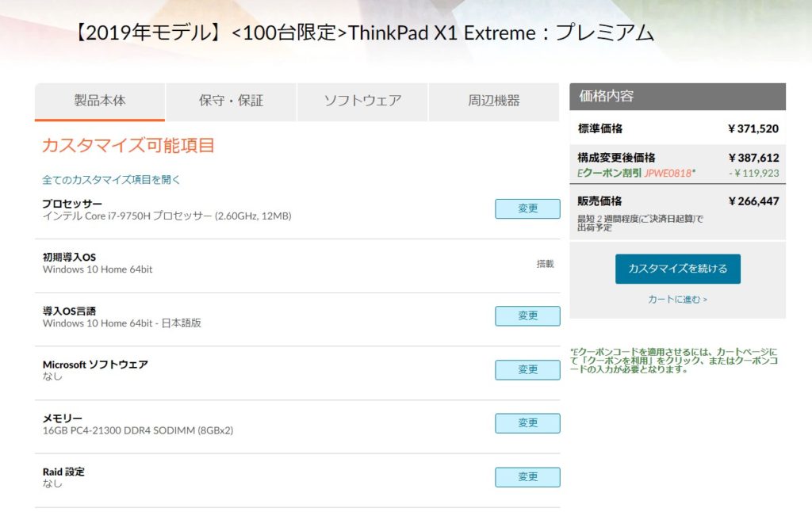Click 16GB PC4-21300 DDR4 SODIMM text
This screenshot has width=812, height=512.
point(138,430)
